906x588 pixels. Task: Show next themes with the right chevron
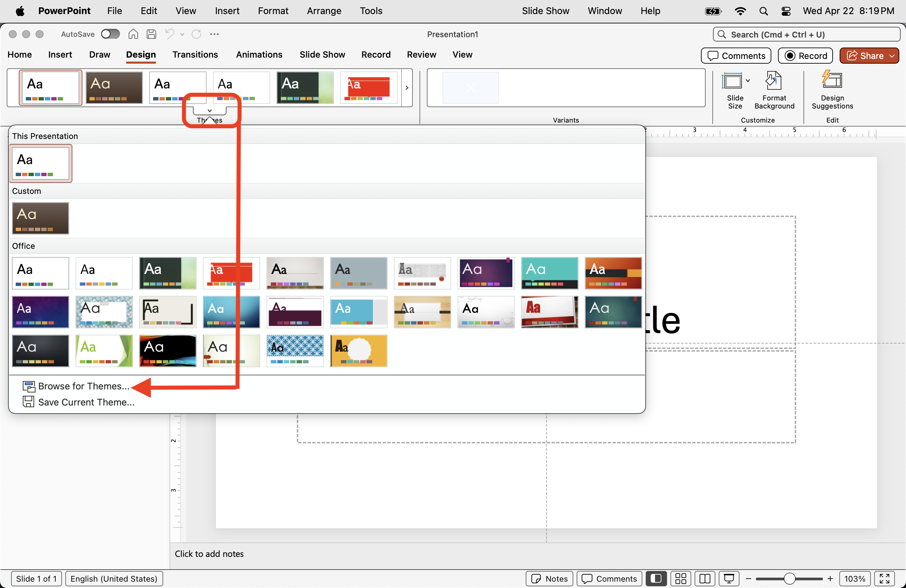407,87
